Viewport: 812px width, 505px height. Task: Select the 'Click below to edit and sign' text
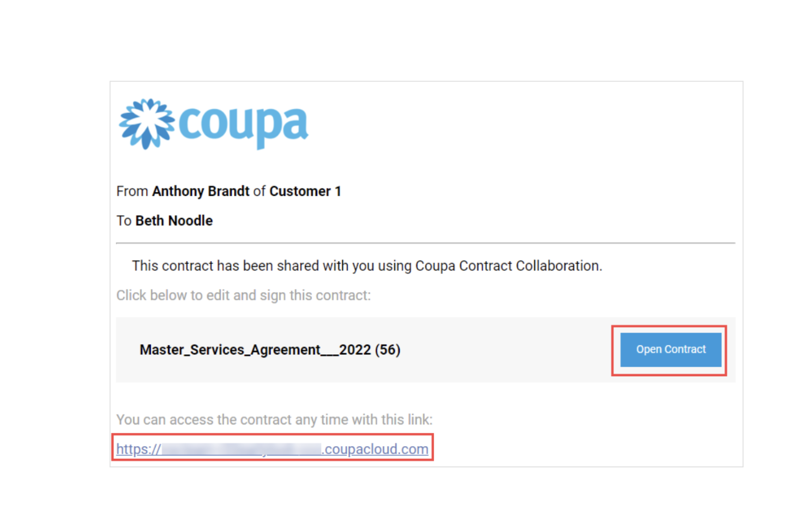pyautogui.click(x=244, y=295)
